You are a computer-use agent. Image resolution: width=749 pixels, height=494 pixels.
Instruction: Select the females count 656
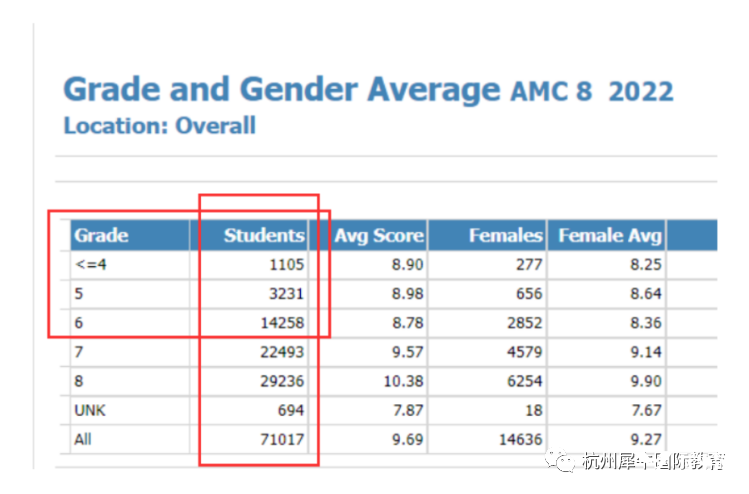[x=529, y=293]
